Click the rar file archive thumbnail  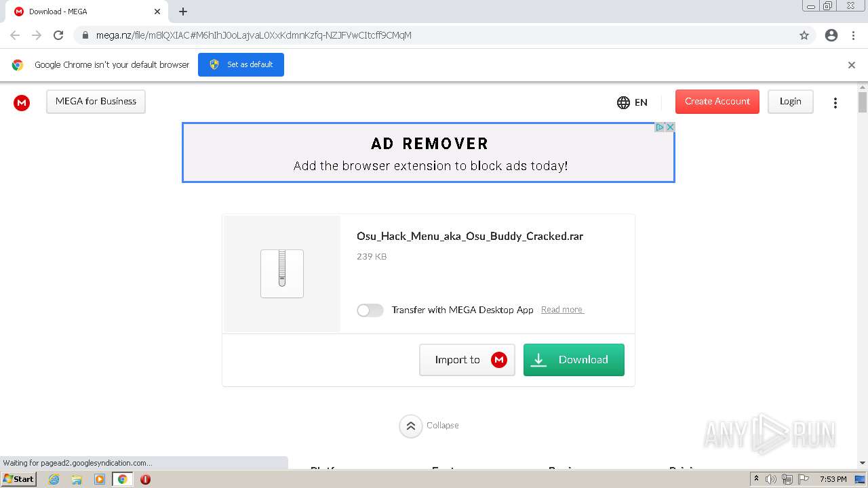(x=282, y=274)
